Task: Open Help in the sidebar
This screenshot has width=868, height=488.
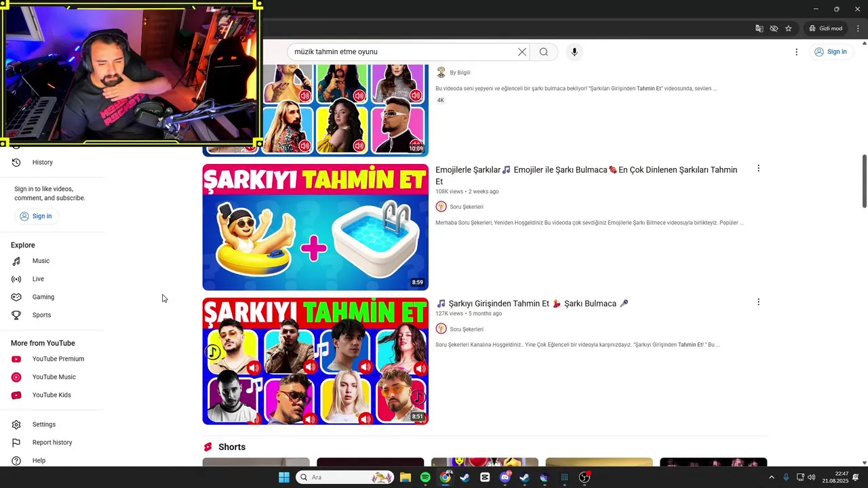Action: (x=39, y=460)
